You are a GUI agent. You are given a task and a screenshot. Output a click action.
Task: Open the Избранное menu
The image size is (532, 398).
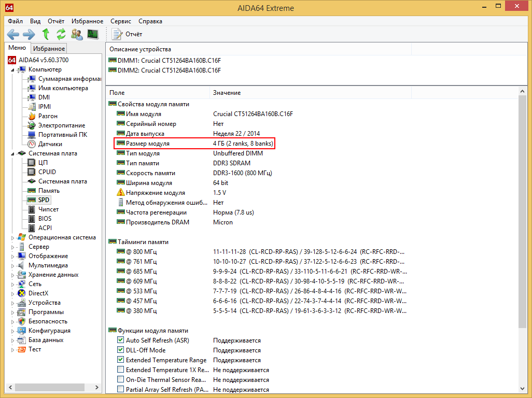[87, 21]
